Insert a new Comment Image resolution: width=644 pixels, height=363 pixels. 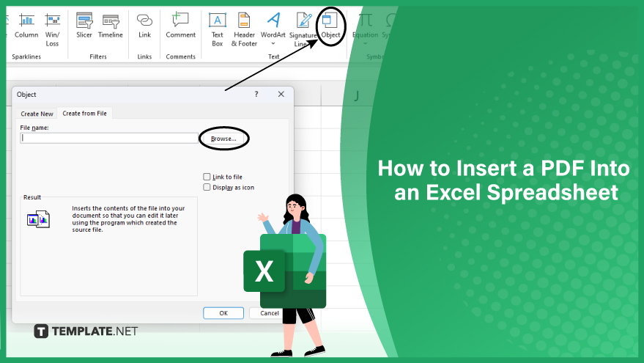[181, 26]
